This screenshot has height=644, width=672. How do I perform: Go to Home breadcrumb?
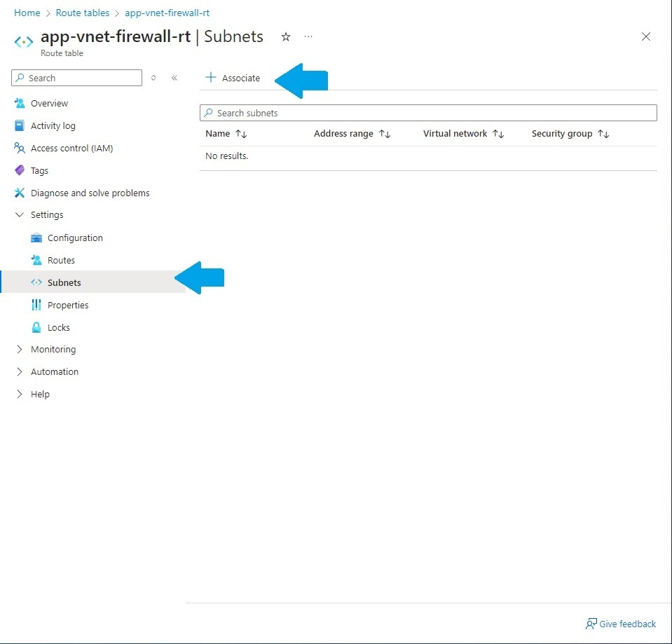coord(27,13)
